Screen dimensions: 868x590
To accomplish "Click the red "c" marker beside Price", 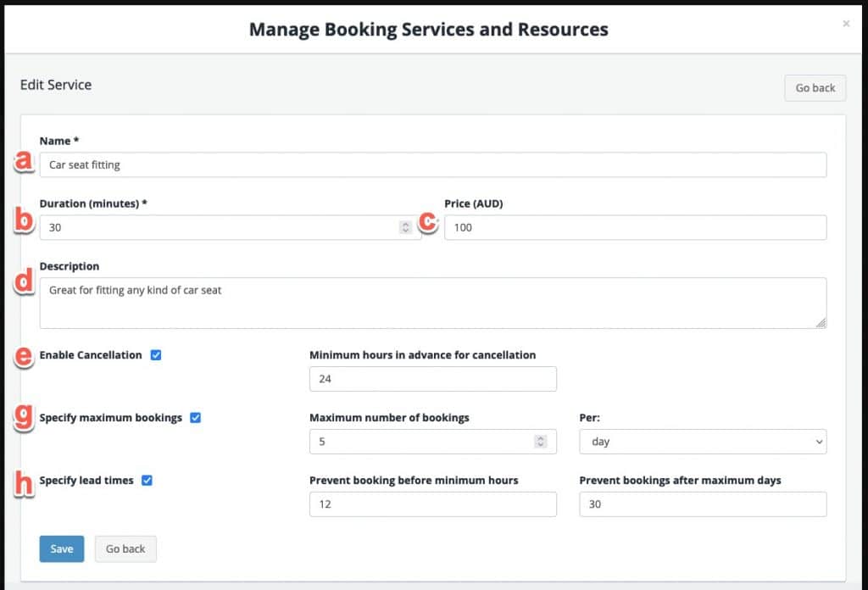I will [x=429, y=222].
